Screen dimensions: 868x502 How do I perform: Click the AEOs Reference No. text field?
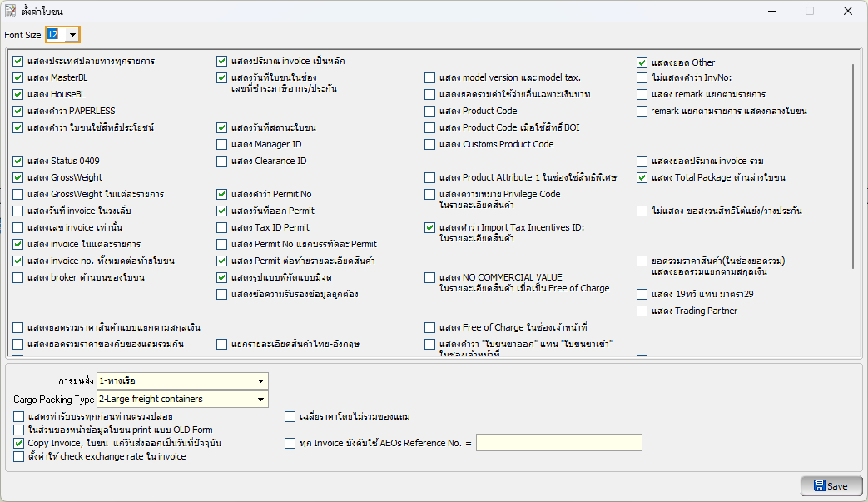point(558,443)
